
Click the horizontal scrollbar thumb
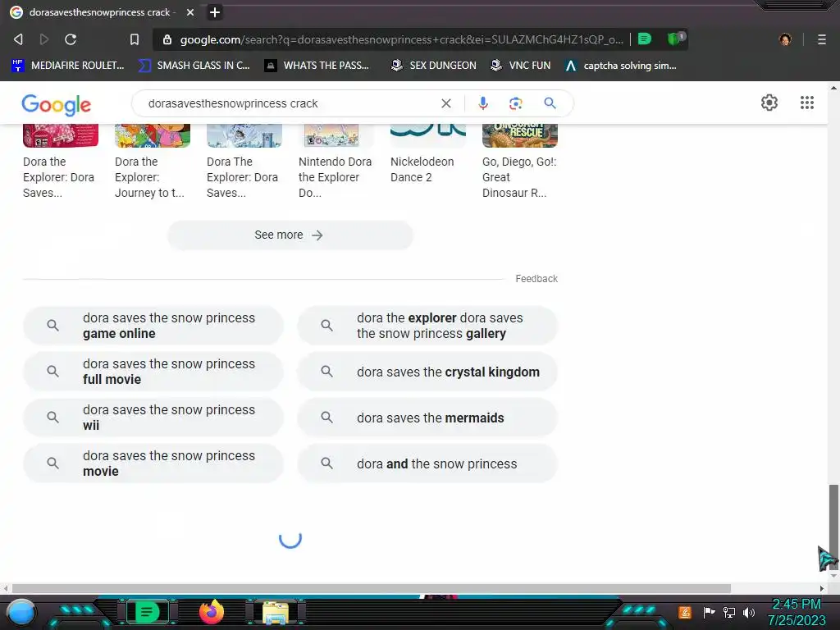372,588
